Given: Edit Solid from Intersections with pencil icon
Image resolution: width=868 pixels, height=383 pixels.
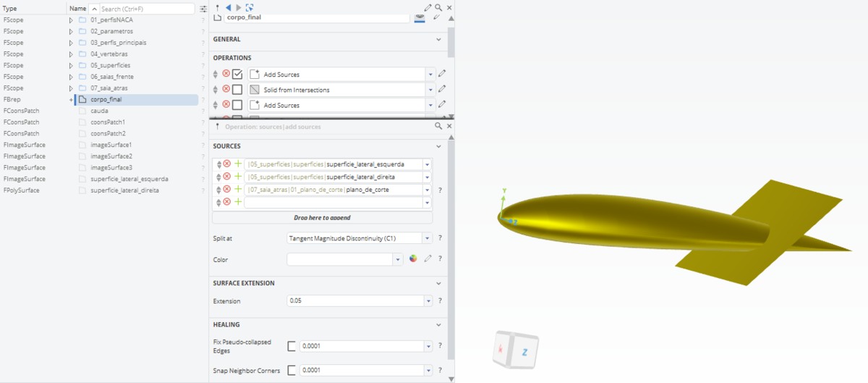Looking at the screenshot, I should coord(442,89).
